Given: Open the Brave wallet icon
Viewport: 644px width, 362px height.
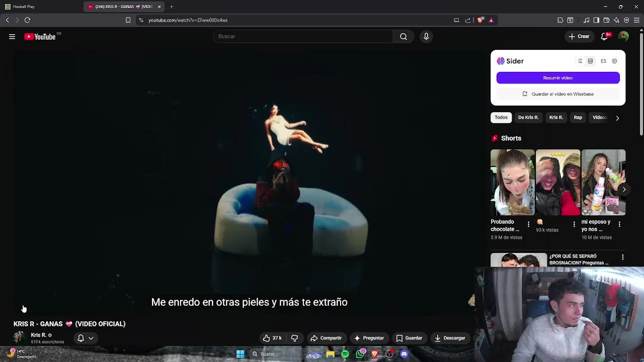Looking at the screenshot, I should pos(606,20).
